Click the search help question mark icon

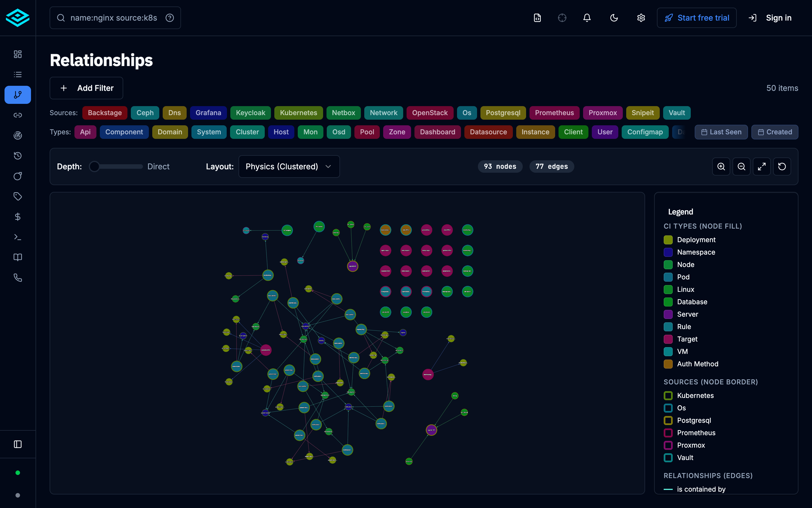click(170, 18)
